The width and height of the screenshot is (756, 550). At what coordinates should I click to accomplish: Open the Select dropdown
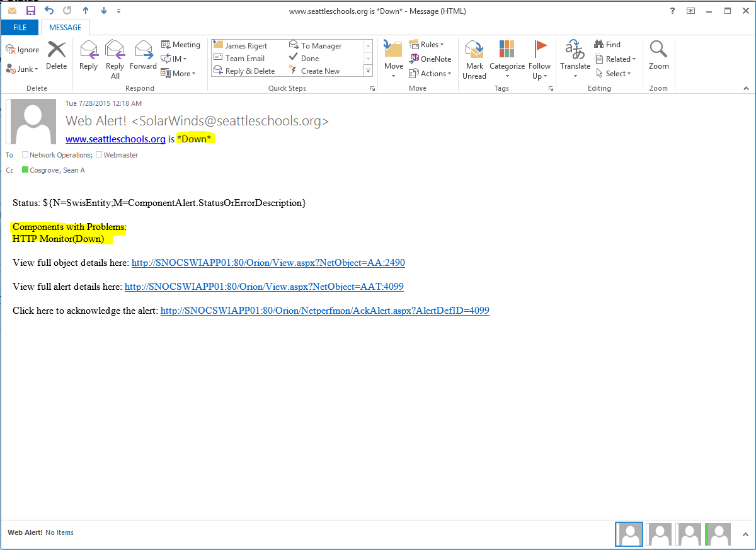614,74
